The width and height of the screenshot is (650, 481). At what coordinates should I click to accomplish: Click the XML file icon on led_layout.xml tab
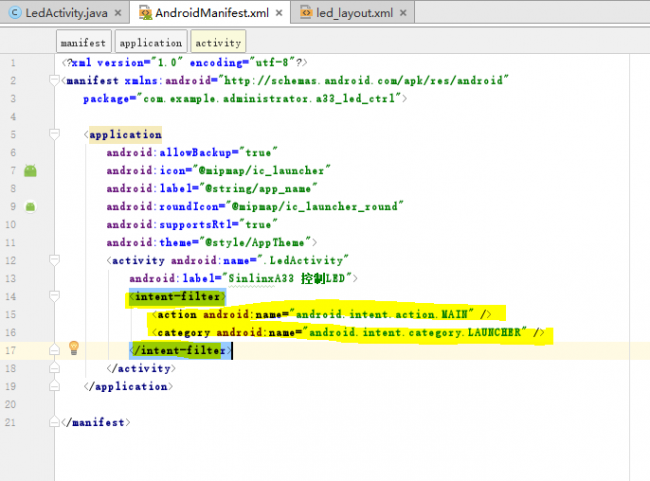[x=306, y=13]
